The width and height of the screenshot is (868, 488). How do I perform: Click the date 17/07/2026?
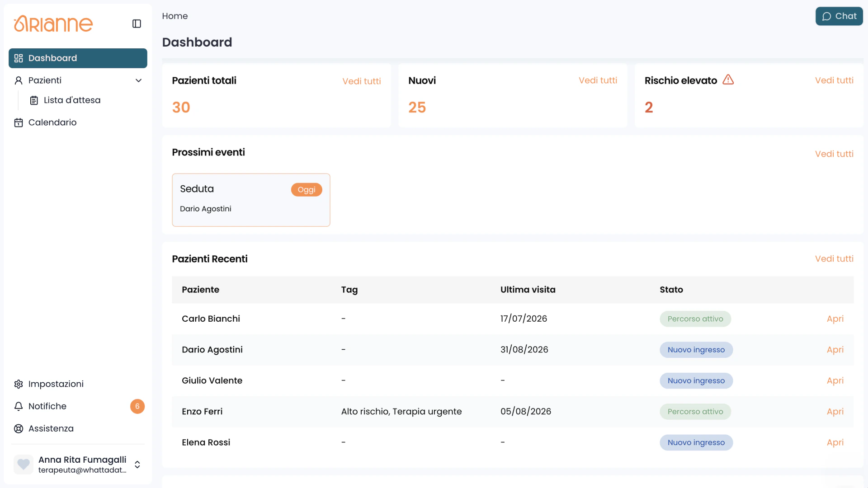click(524, 319)
